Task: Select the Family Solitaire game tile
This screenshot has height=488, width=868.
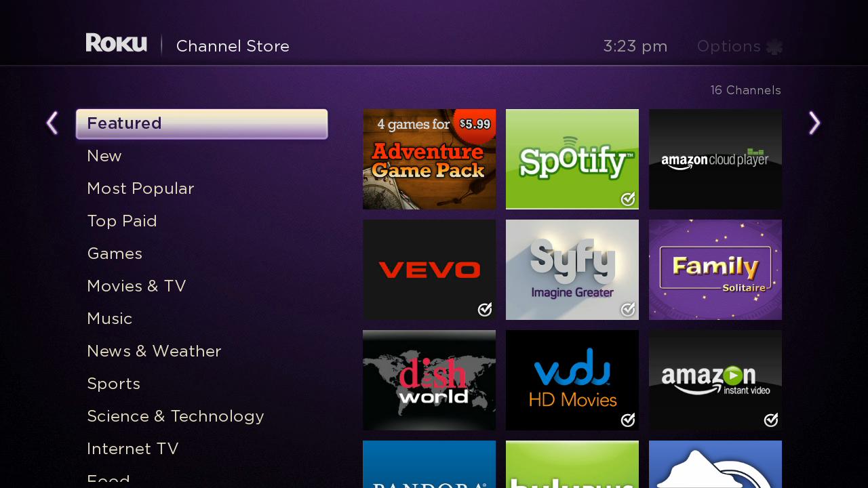Action: 715,270
